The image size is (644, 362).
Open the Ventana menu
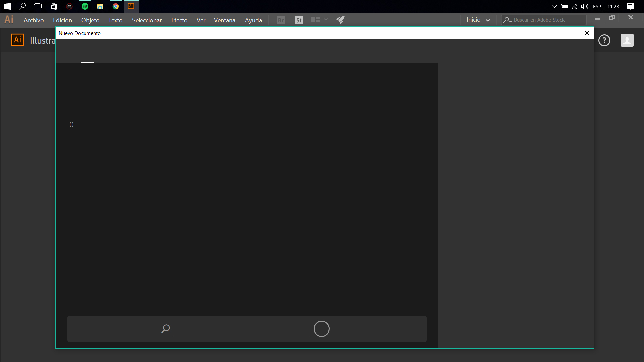(x=224, y=20)
